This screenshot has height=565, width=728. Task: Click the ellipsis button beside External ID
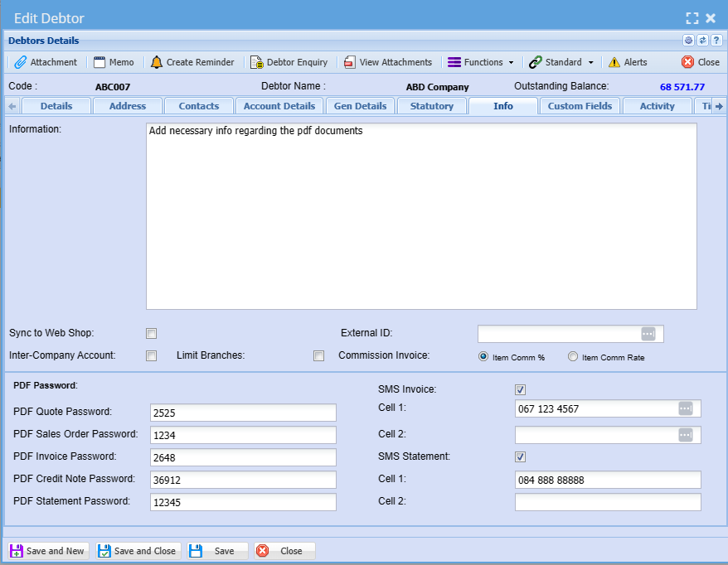(x=648, y=334)
